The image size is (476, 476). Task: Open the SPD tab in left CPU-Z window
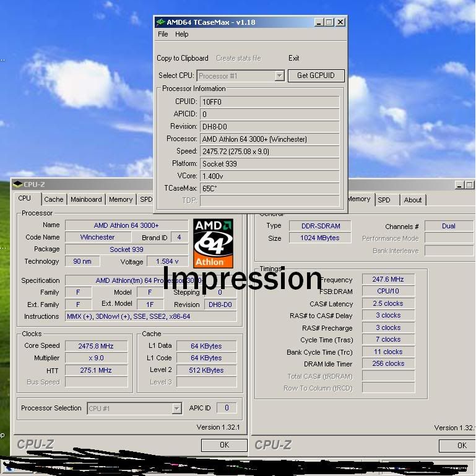click(146, 199)
